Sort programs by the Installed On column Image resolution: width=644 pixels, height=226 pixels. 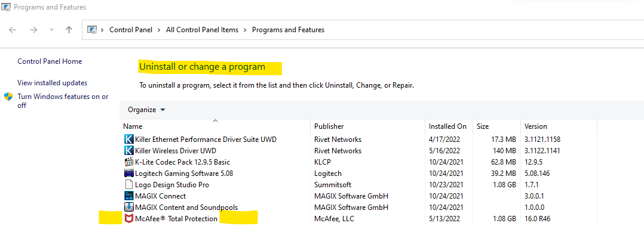click(447, 126)
